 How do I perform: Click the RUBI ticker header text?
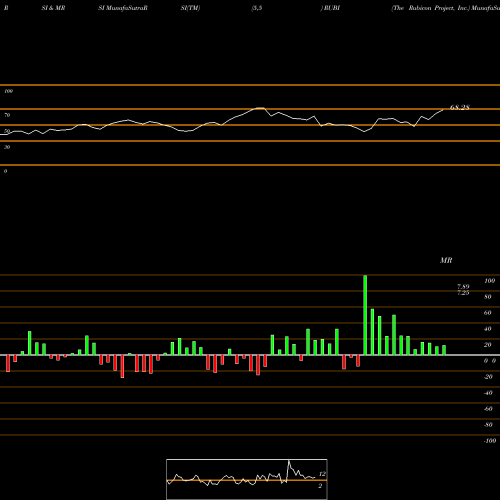pyautogui.click(x=331, y=8)
